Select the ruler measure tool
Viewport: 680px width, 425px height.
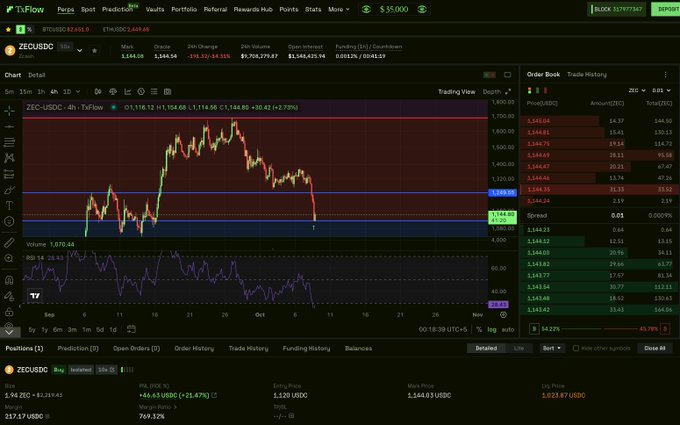9,242
